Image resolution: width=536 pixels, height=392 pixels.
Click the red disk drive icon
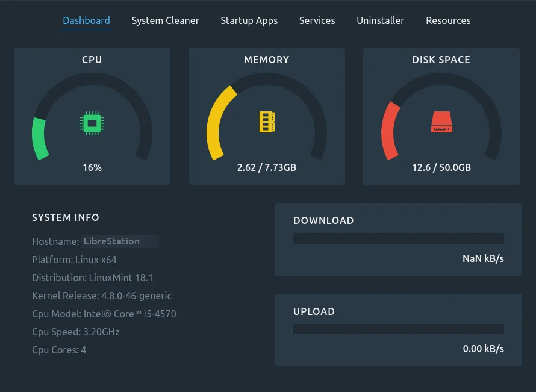pyautogui.click(x=441, y=122)
